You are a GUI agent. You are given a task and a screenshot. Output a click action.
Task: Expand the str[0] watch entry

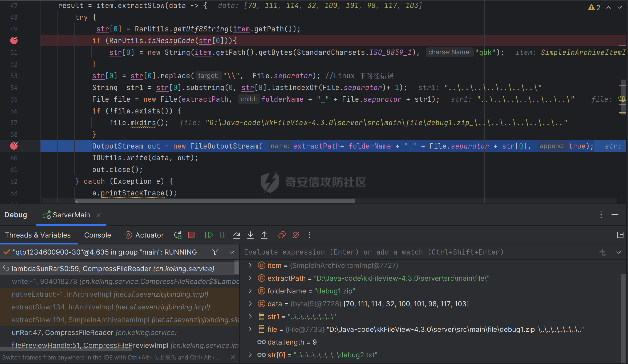(250, 355)
